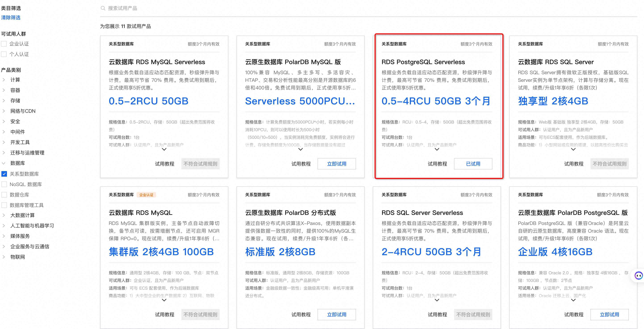
Task: Open the RDS PostgreSQL Serverless title
Action: (423, 62)
